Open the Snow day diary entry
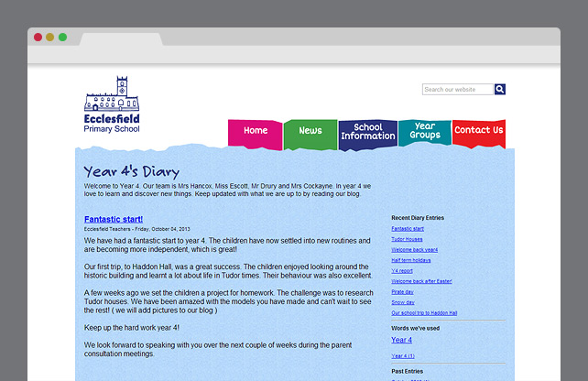The height and width of the screenshot is (381, 588). (402, 302)
